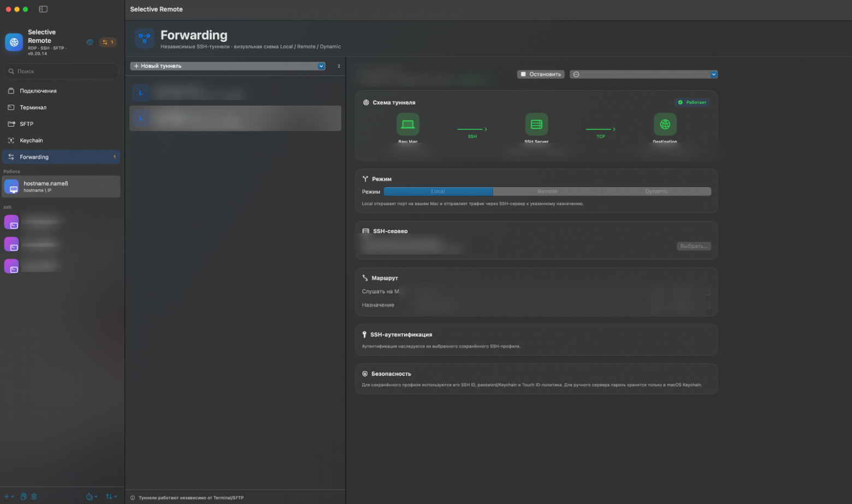Image resolution: width=852 pixels, height=504 pixels.
Task: Click the Поиск search field
Action: pyautogui.click(x=61, y=71)
